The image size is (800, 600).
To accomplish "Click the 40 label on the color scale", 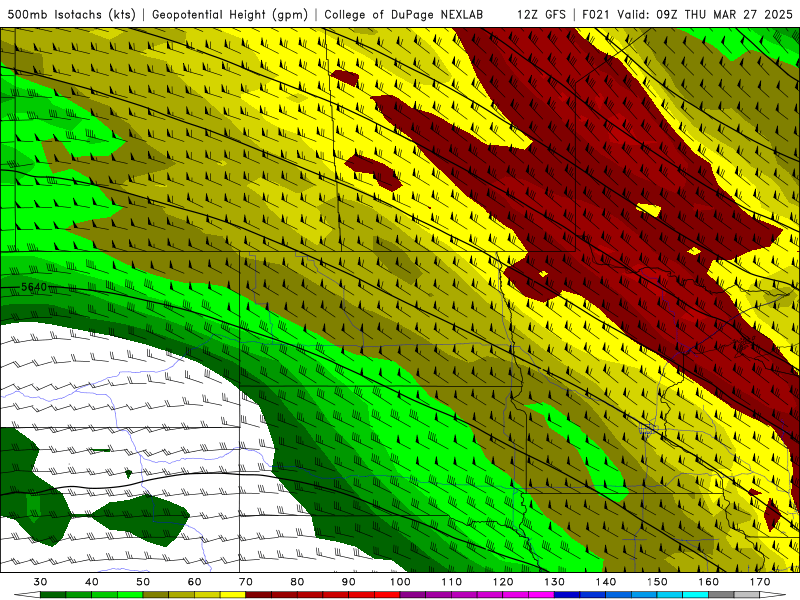I will pos(92,582).
